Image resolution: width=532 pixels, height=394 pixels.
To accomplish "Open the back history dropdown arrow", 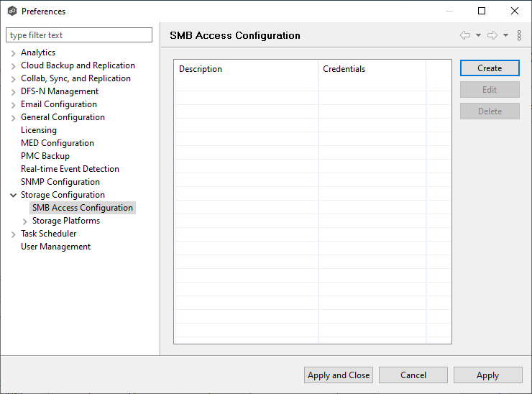I will pyautogui.click(x=479, y=35).
